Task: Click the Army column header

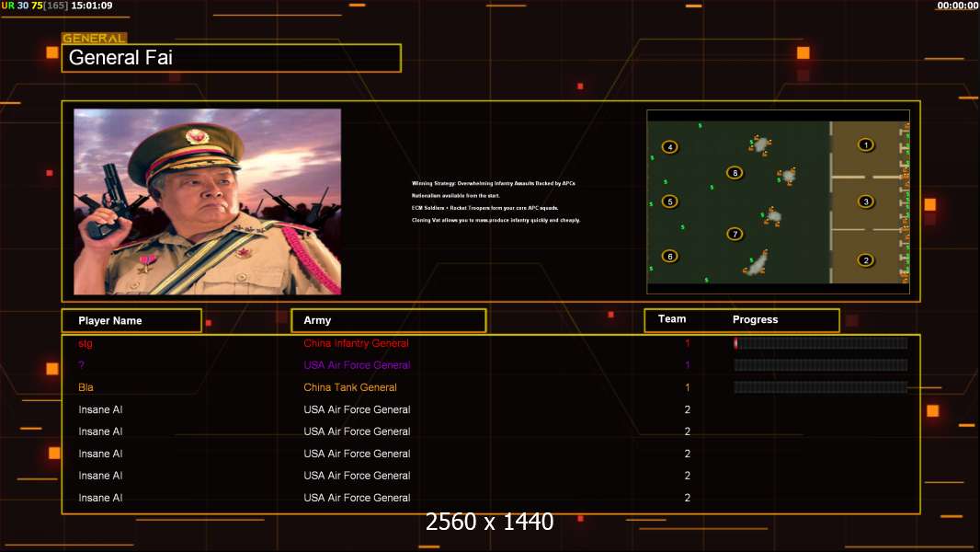Action: pos(388,320)
